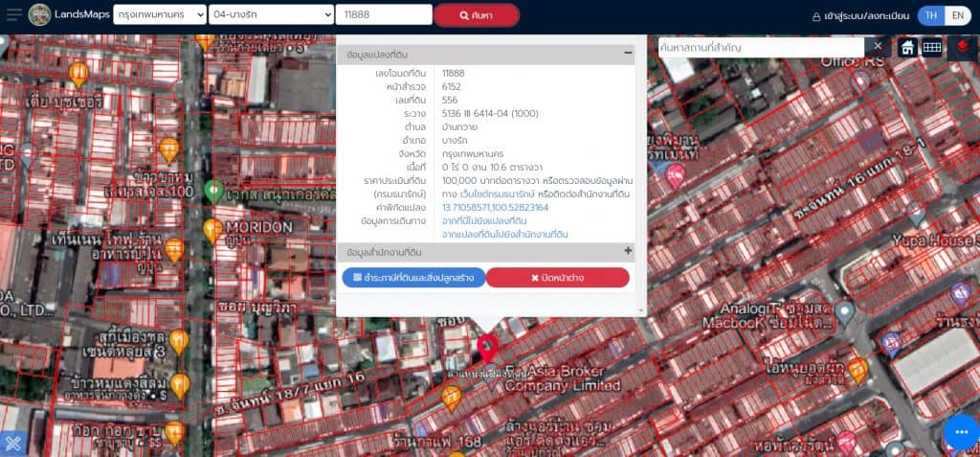
Task: Open the district dropdown 04-บางรัก
Action: 271,15
